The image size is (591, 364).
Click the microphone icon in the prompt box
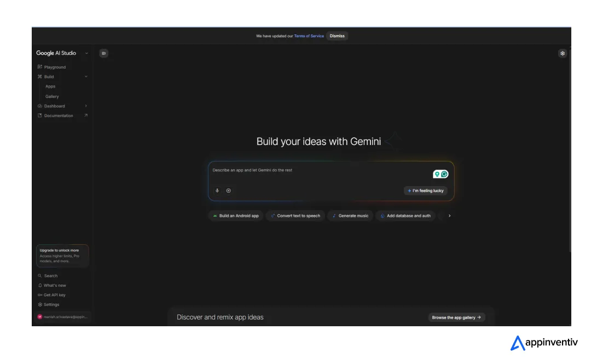217,190
